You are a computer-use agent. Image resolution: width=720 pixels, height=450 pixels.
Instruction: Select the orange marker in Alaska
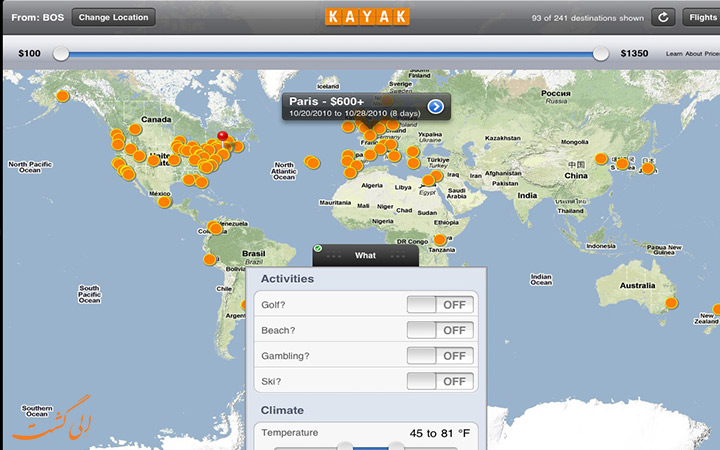click(62, 96)
